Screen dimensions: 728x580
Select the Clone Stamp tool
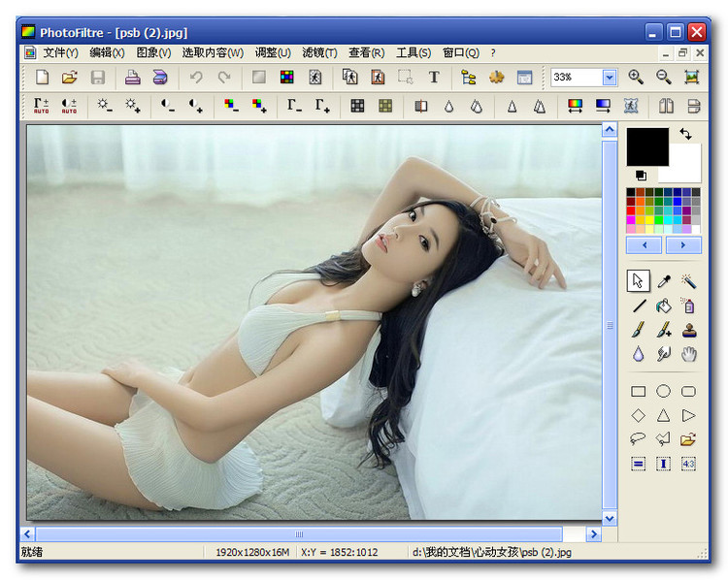click(x=689, y=330)
